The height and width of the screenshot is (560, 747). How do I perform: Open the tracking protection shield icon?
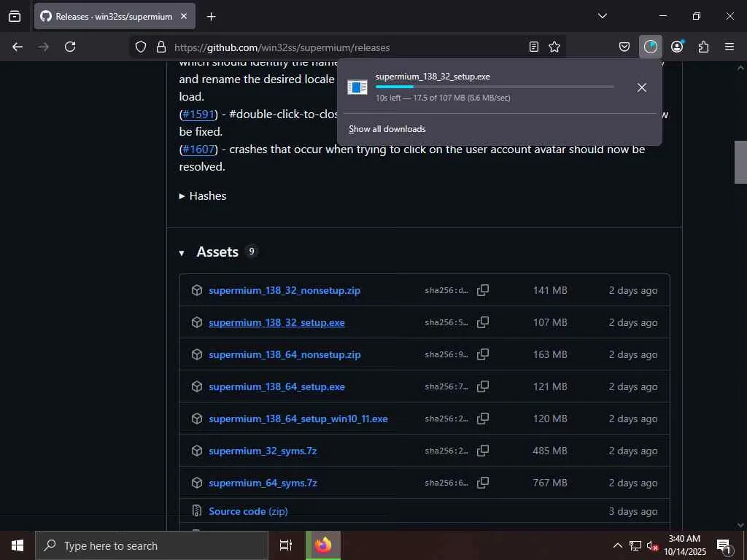[141, 47]
